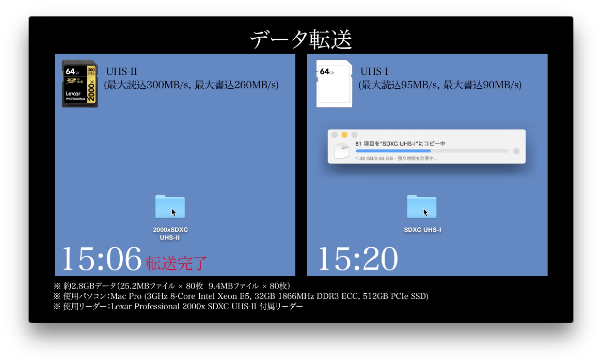Click the copy progress bar
This screenshot has width=602, height=364.
pos(432,151)
